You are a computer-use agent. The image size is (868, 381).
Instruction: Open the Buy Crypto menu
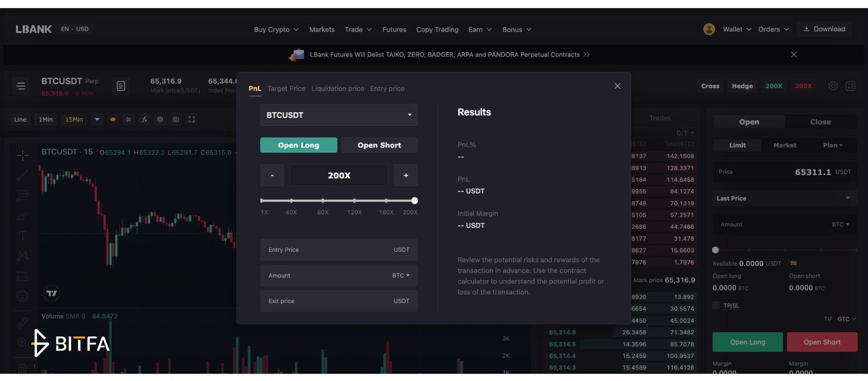pyautogui.click(x=276, y=29)
